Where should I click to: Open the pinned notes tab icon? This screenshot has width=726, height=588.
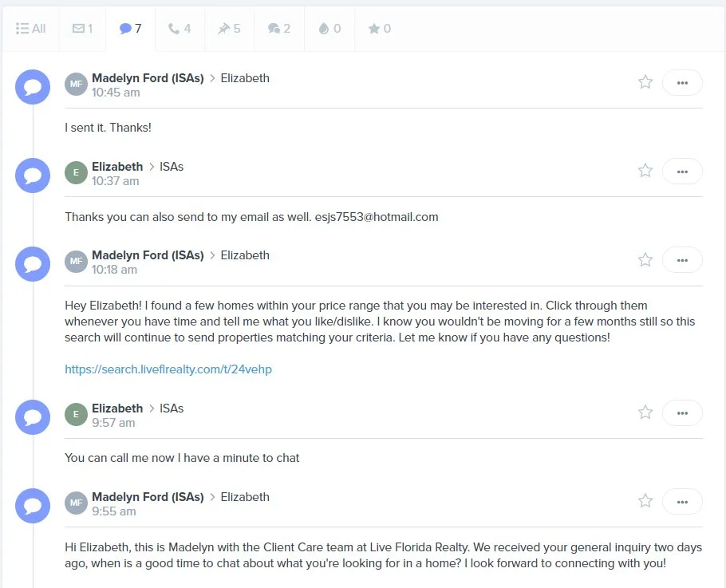(x=229, y=29)
